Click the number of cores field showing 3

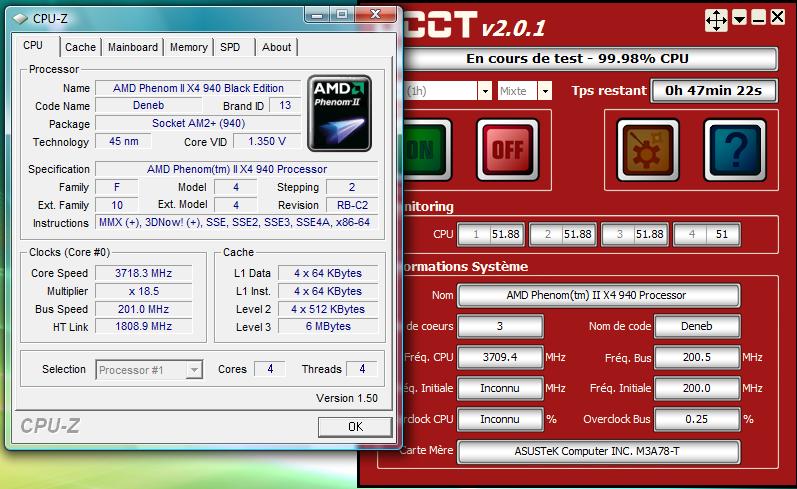500,326
